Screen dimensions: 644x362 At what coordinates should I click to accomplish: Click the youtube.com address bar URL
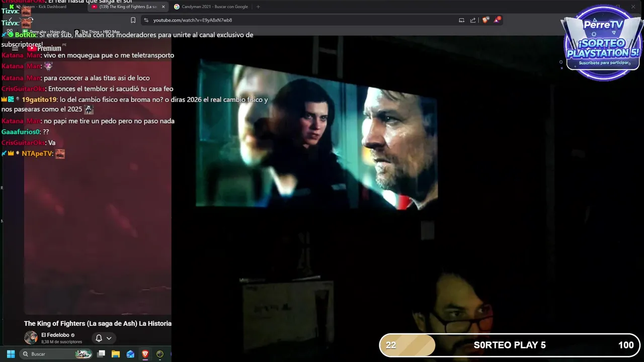click(x=193, y=20)
